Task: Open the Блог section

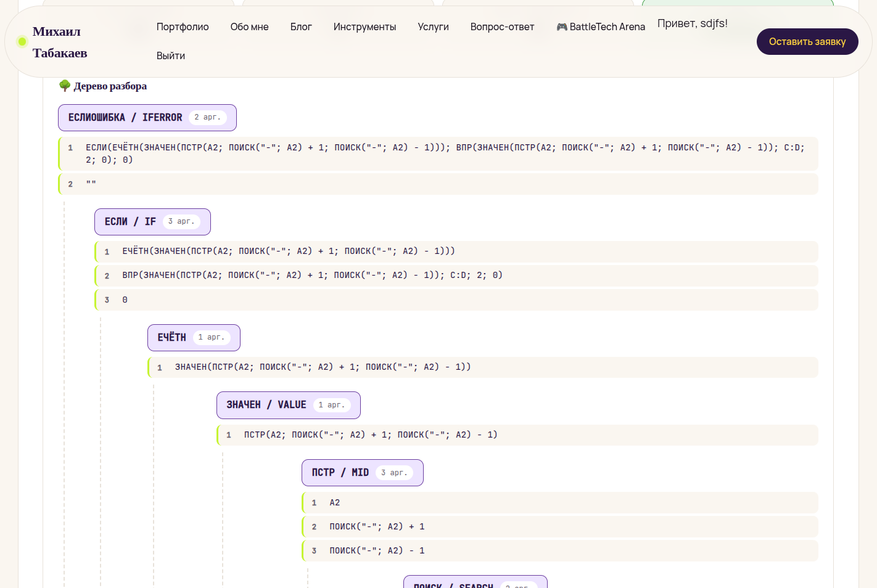Action: tap(301, 27)
